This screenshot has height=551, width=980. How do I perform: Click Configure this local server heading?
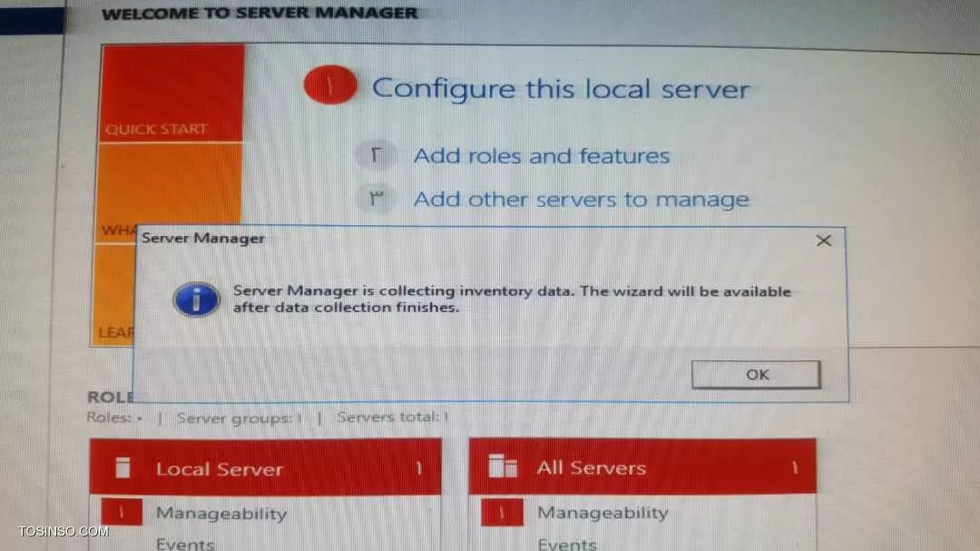coord(561,89)
